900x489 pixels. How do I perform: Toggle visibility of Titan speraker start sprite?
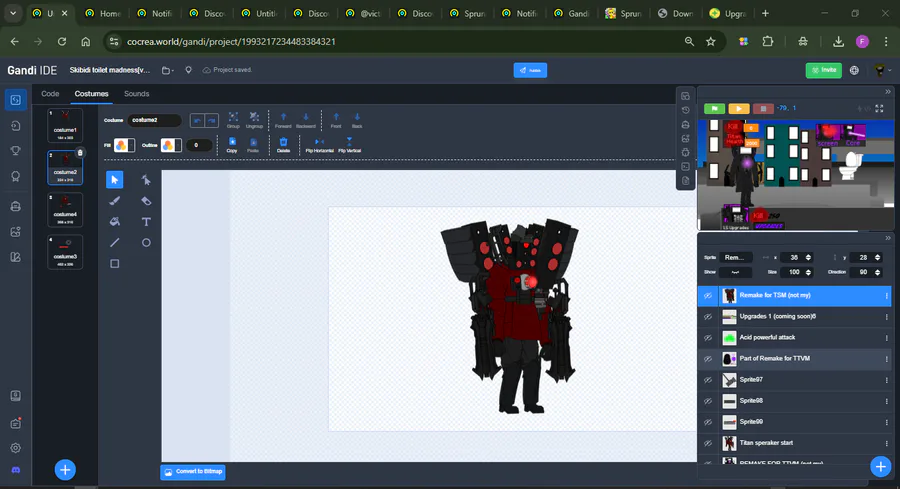708,443
